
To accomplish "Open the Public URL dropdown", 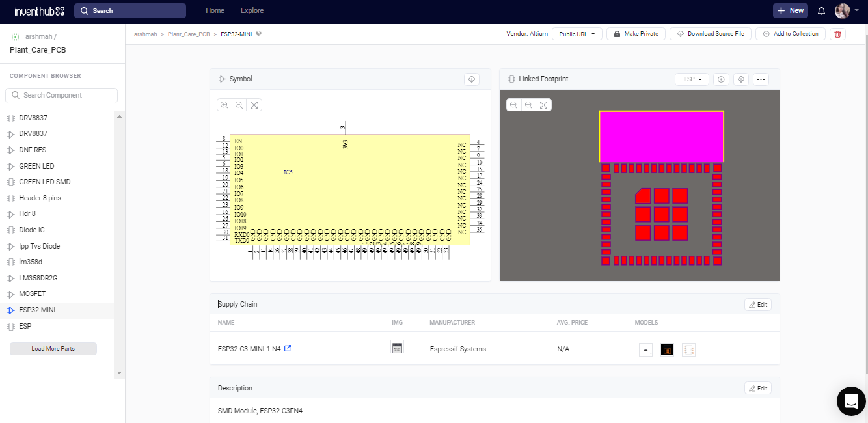I will (x=577, y=34).
